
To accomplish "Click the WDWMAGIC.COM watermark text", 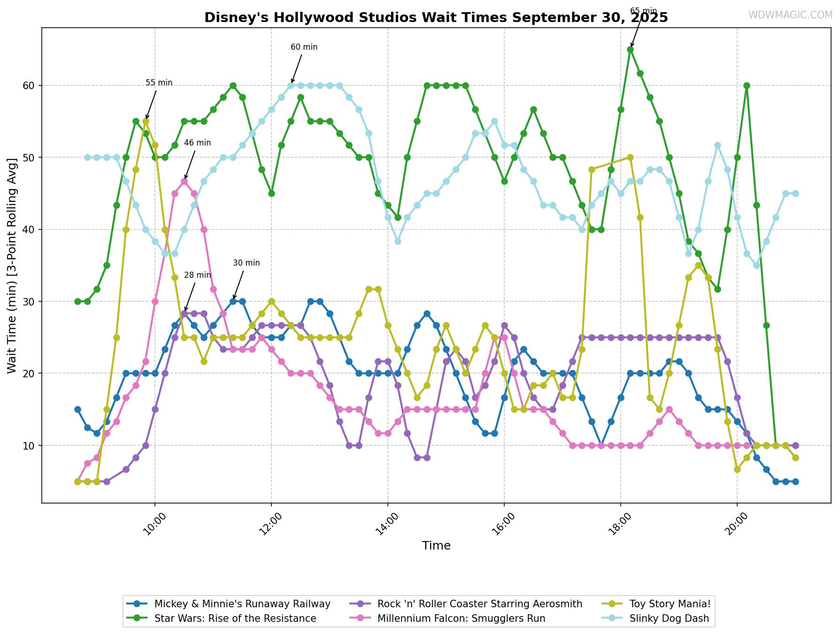I will [790, 15].
